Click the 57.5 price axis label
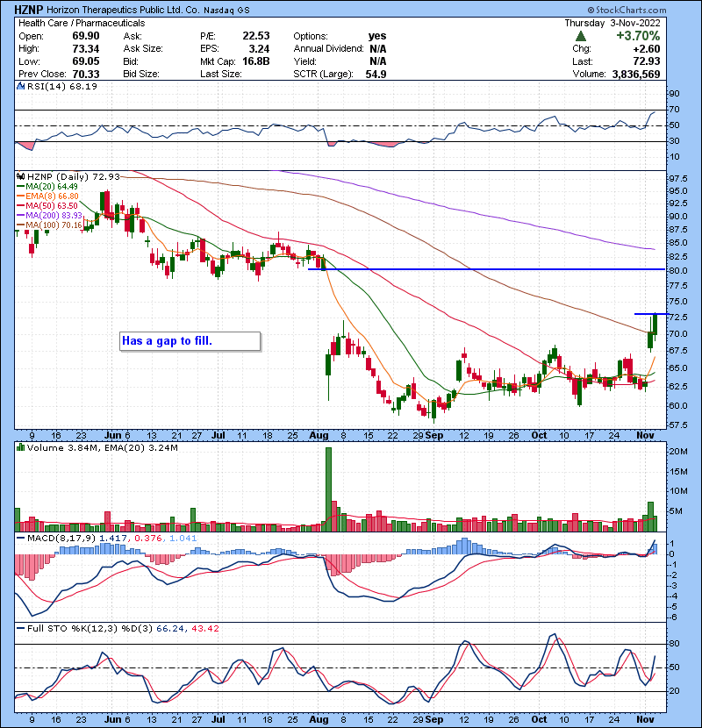The width and height of the screenshot is (702, 728). tap(677, 425)
